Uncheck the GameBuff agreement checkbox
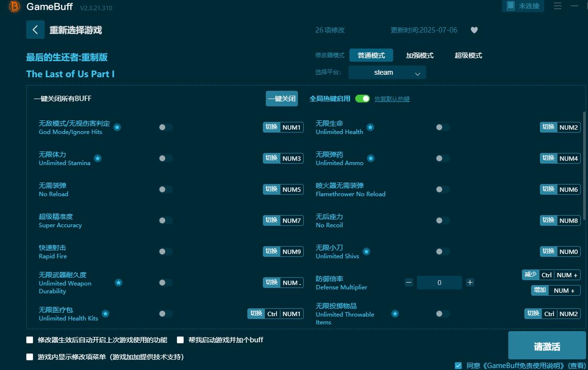 tap(457, 365)
